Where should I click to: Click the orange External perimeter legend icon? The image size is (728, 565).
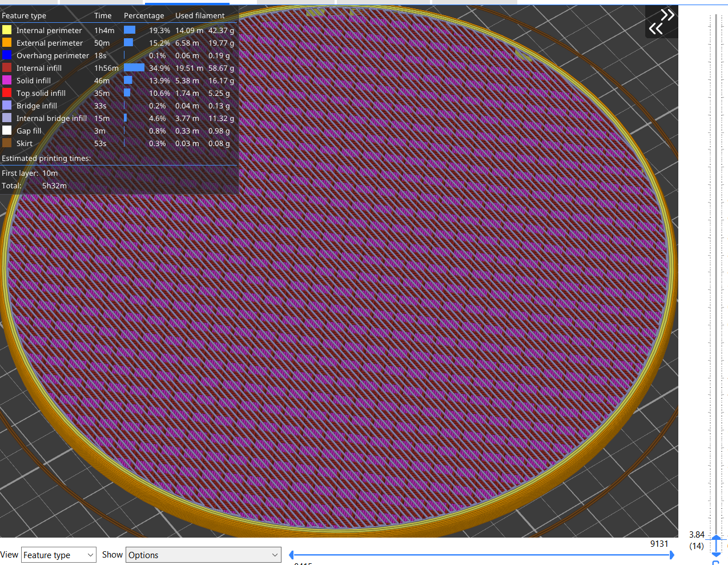point(7,42)
